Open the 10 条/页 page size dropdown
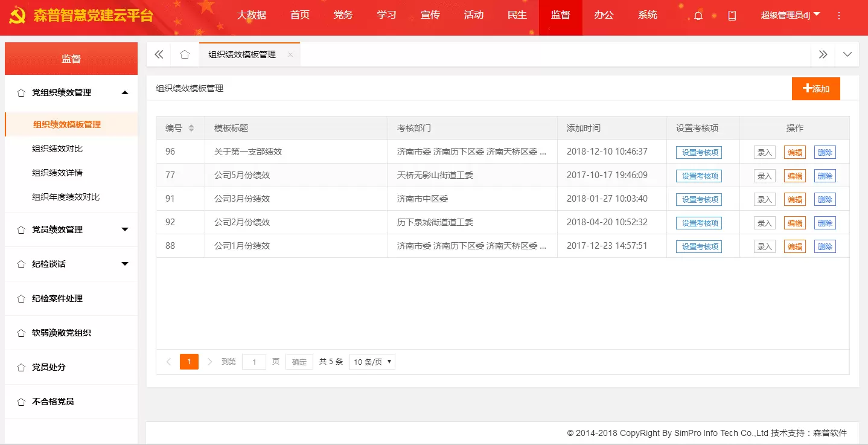The image size is (868, 445). coord(372,362)
